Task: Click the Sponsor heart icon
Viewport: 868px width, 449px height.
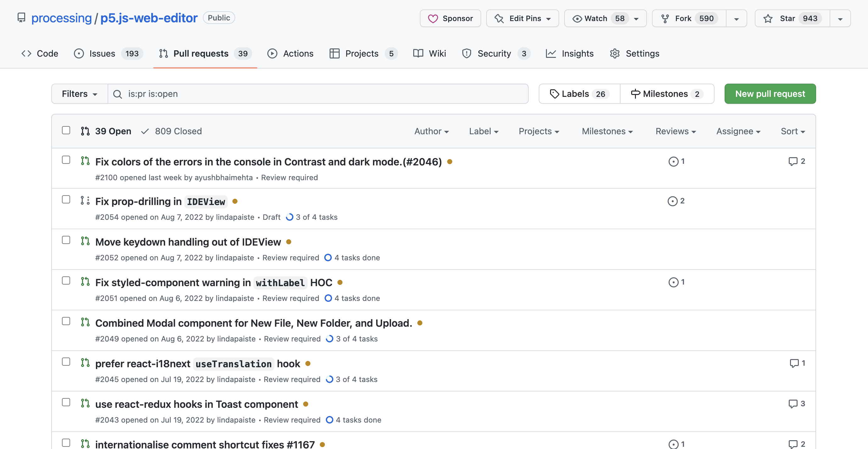Action: tap(433, 19)
